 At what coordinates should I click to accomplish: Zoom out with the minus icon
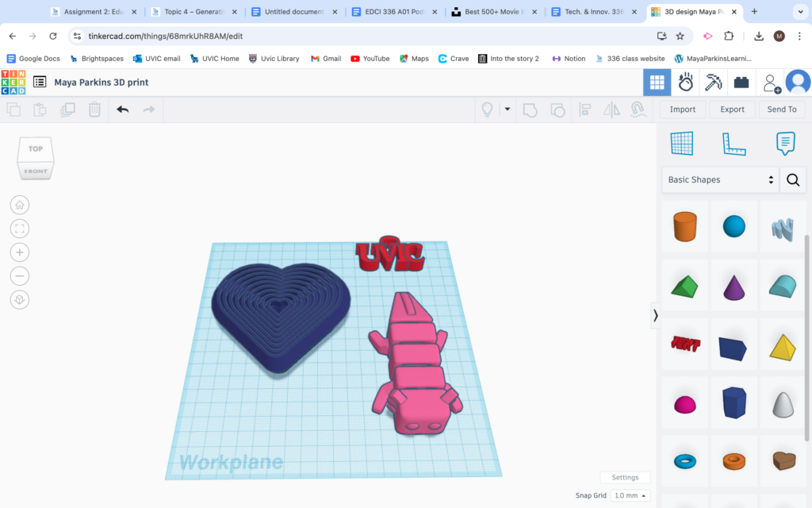(x=20, y=275)
